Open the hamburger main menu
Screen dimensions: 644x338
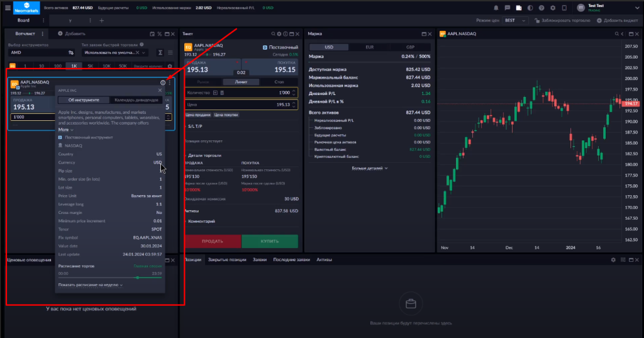coord(8,8)
